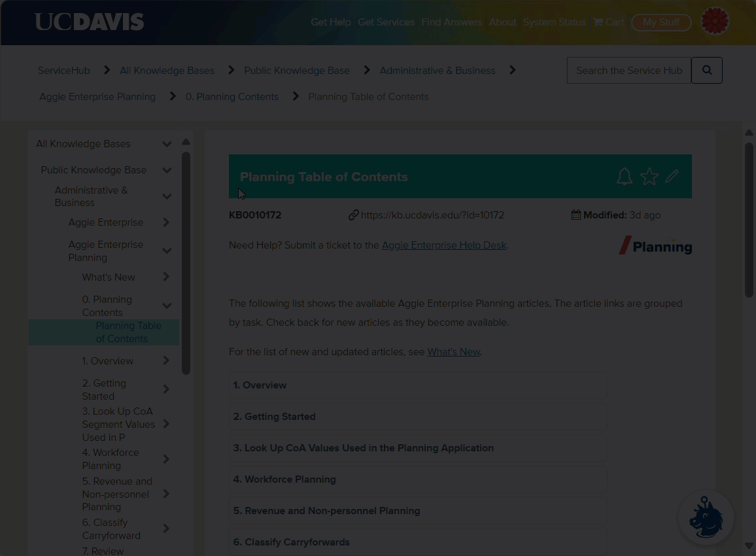Go to 0. Planning Contents breadcrumb
The height and width of the screenshot is (556, 756).
[232, 96]
